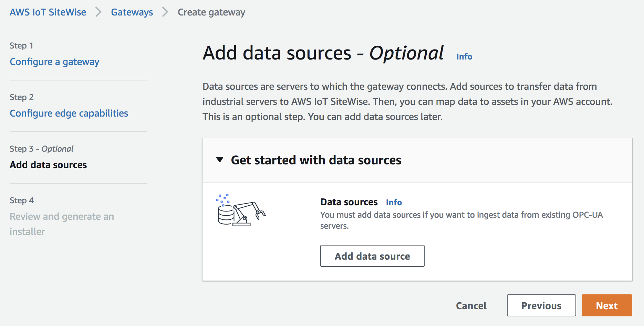Image resolution: width=644 pixels, height=326 pixels.
Task: Click the Review and generate an installer step
Action: tap(62, 224)
